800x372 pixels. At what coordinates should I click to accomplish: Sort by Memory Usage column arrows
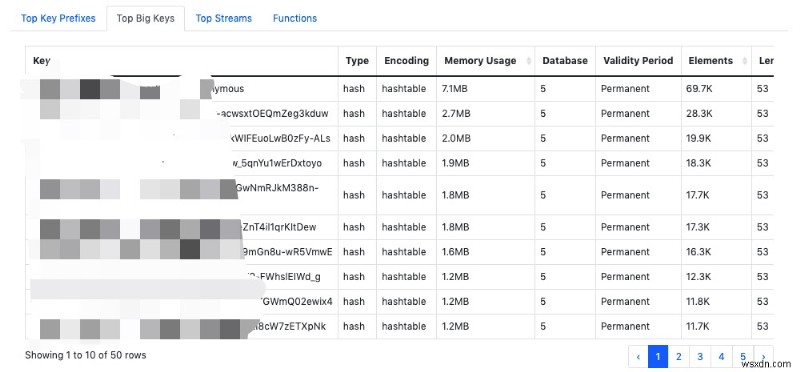(x=529, y=61)
